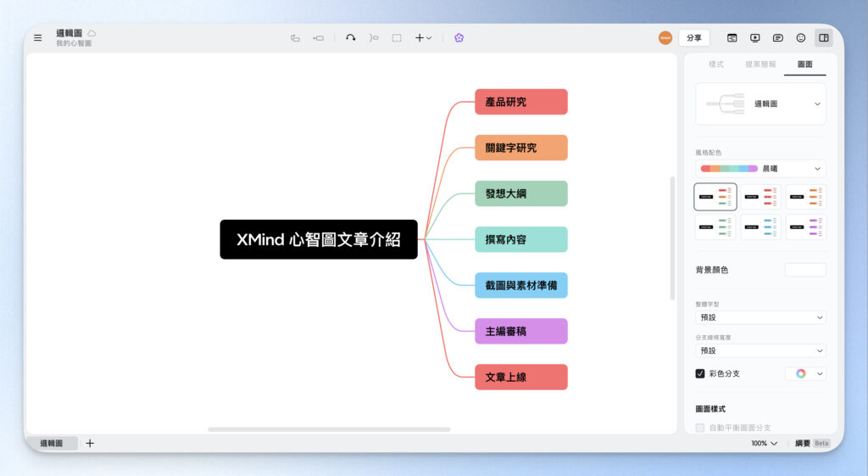Click the horizontal canvas scrollbar

click(x=329, y=429)
